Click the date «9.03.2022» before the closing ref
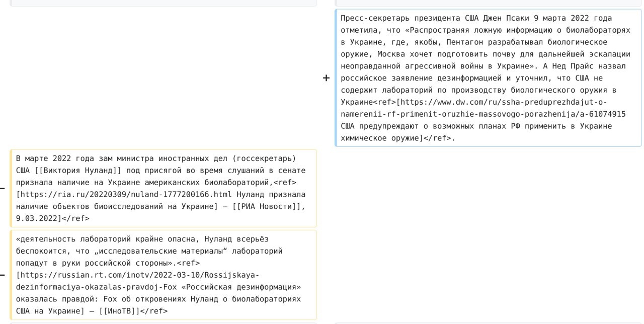Screen dimensions: 644x324 37,219
